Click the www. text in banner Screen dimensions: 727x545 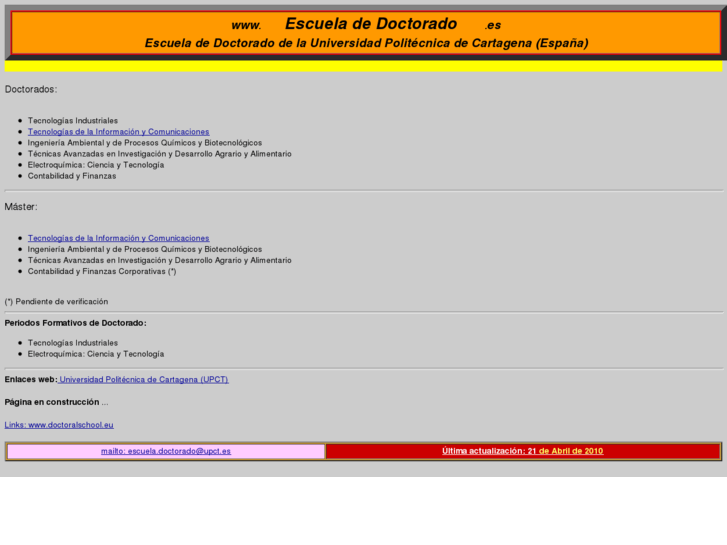point(246,26)
